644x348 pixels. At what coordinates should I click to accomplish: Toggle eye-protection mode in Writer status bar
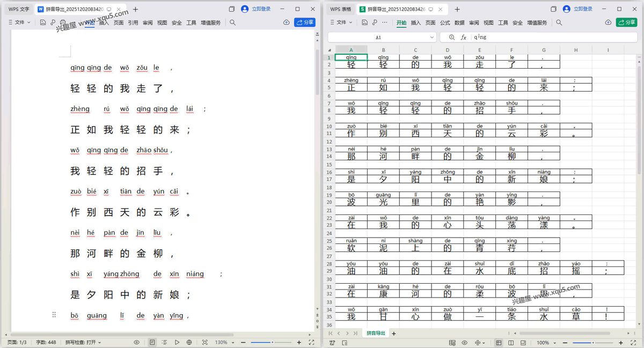(x=137, y=342)
